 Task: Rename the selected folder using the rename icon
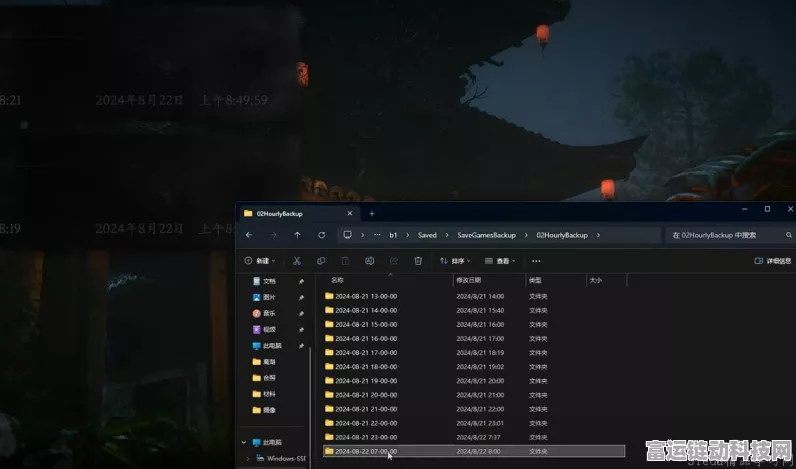(x=369, y=261)
